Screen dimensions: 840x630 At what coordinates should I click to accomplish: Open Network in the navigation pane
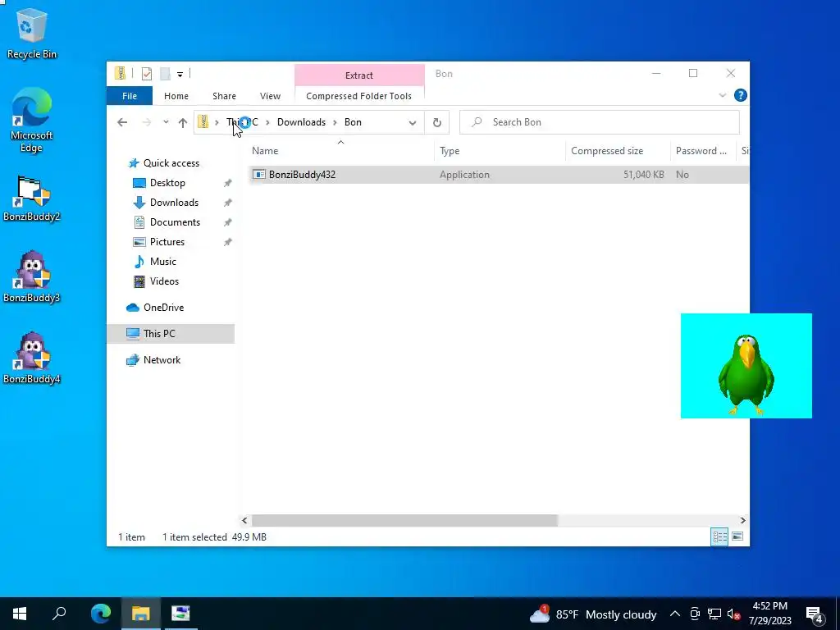coord(162,360)
